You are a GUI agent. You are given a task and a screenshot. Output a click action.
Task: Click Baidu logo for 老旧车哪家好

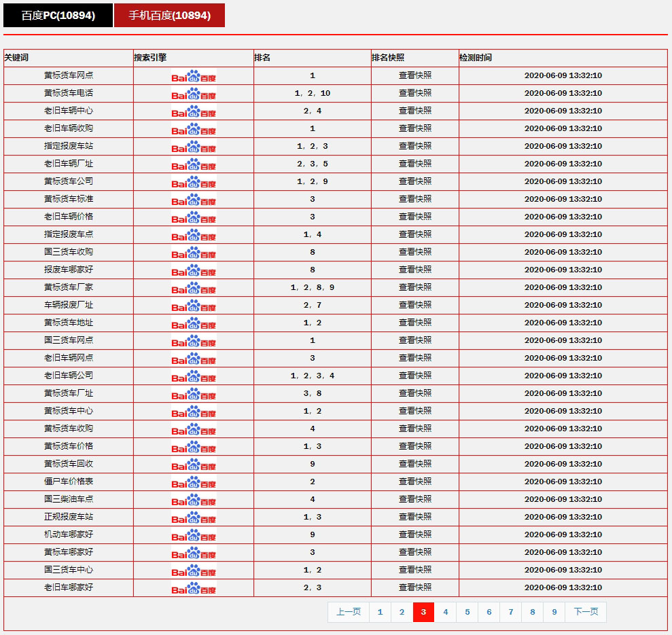pos(194,588)
